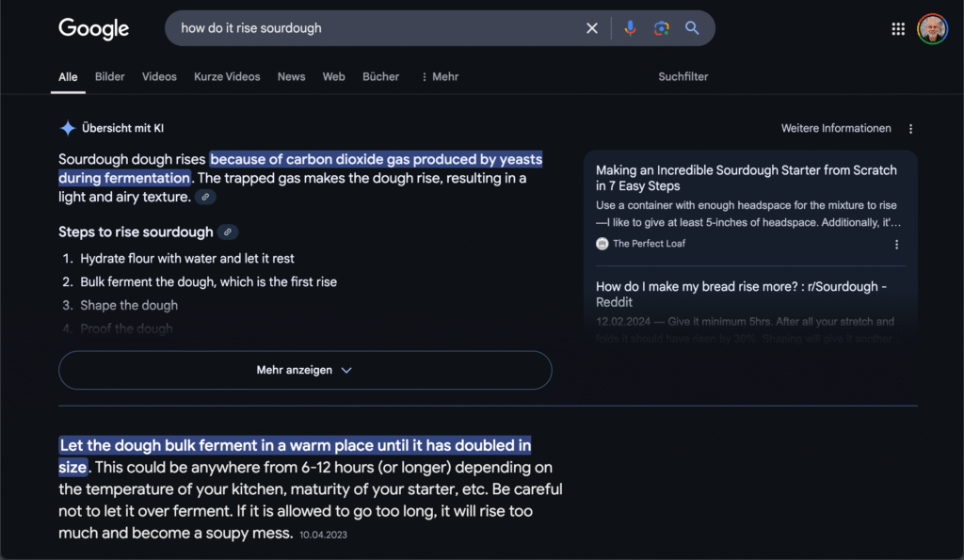Image resolution: width=964 pixels, height=560 pixels.
Task: Open the Reddit 'make my bread rise more' result
Action: 741,294
